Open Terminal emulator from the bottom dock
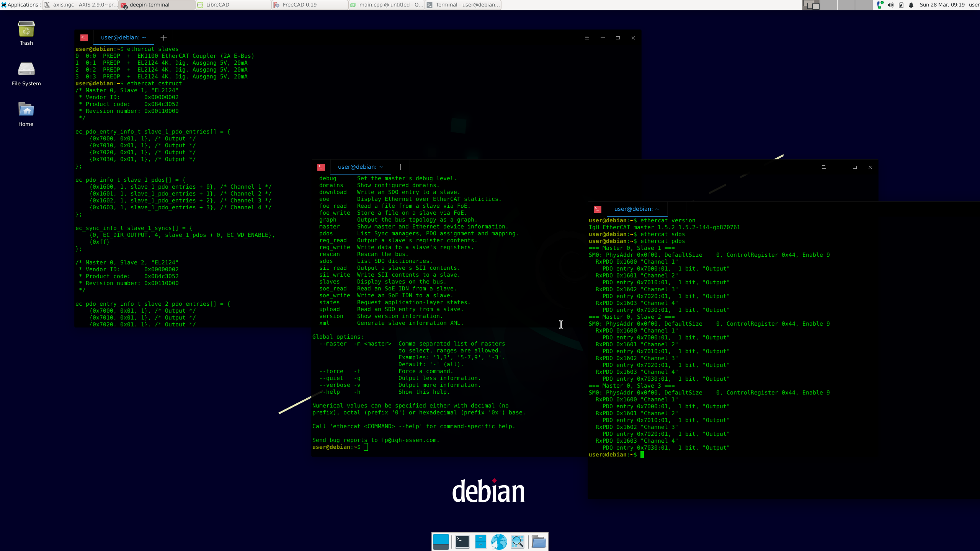Screen dimensions: 980x551 point(462,541)
